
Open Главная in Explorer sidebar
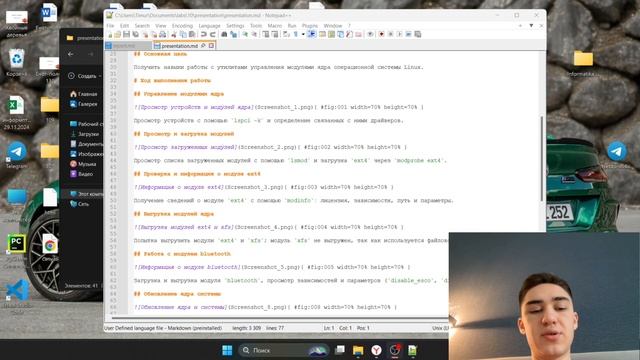coord(84,94)
